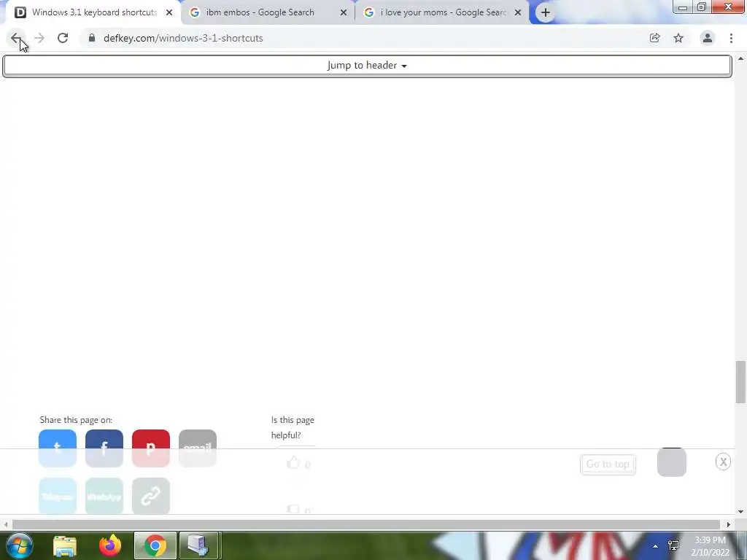Viewport: 747px width, 560px height.
Task: Click the defkey.com URL address bar
Action: pos(367,38)
